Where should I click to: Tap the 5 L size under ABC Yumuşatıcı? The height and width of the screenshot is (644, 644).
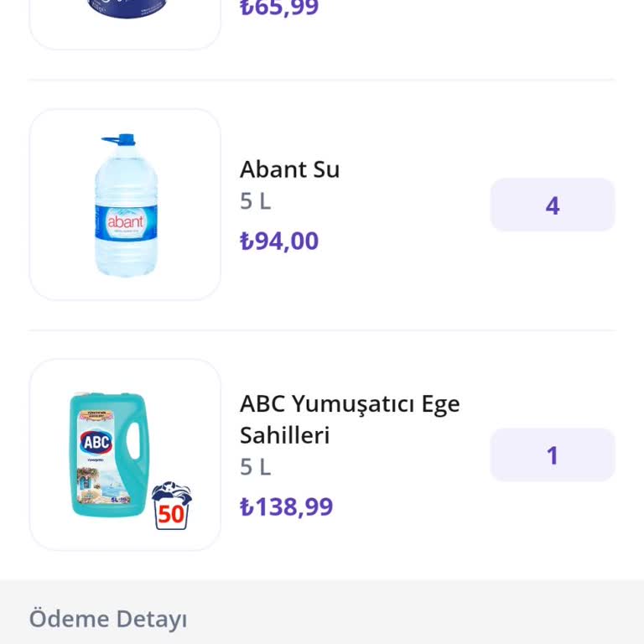(255, 467)
